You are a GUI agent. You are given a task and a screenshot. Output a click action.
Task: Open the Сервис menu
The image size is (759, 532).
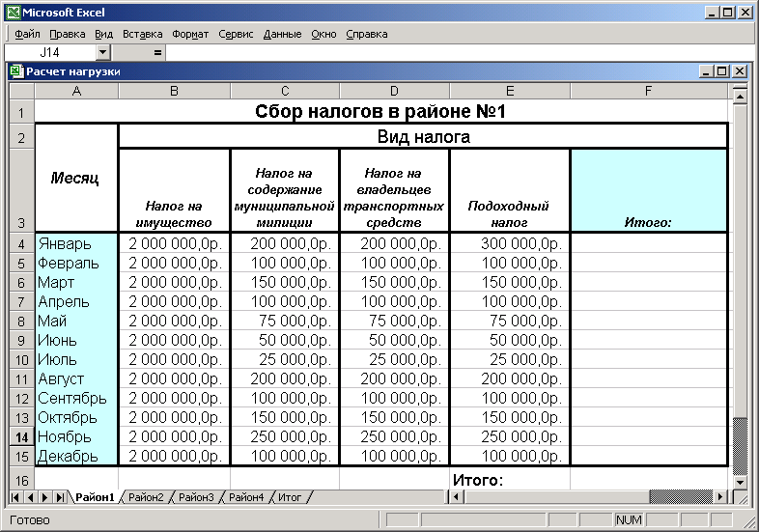236,34
